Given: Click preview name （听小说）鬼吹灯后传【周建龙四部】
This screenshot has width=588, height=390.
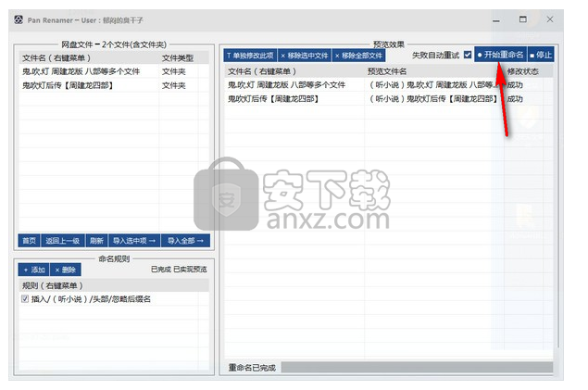Looking at the screenshot, I should pyautogui.click(x=433, y=99).
